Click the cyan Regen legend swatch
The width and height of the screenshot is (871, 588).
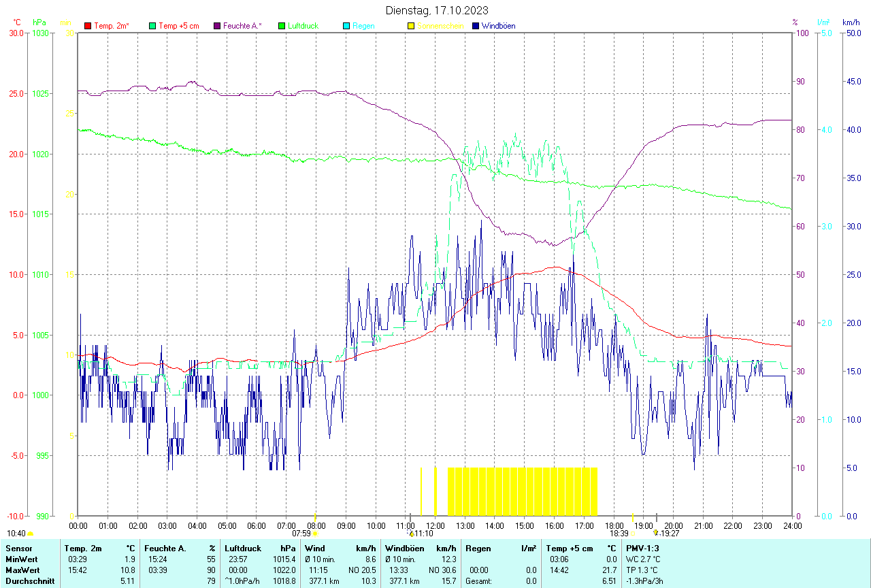coord(346,26)
